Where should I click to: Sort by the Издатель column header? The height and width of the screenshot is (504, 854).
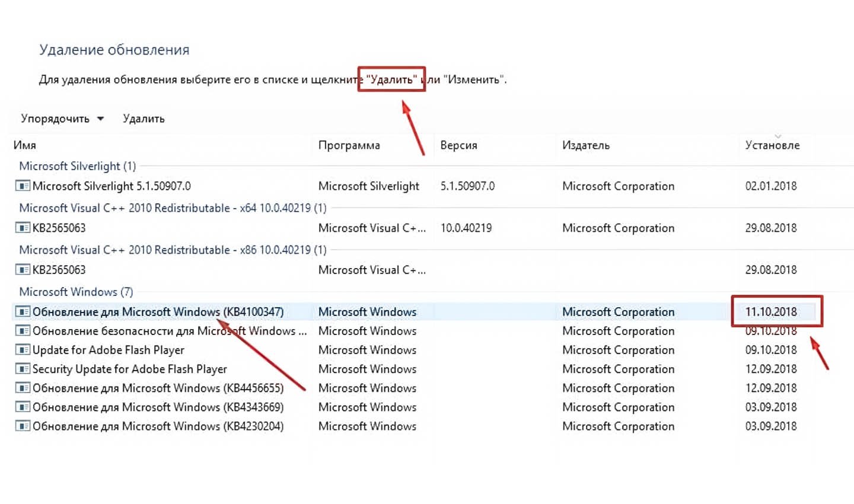click(586, 145)
